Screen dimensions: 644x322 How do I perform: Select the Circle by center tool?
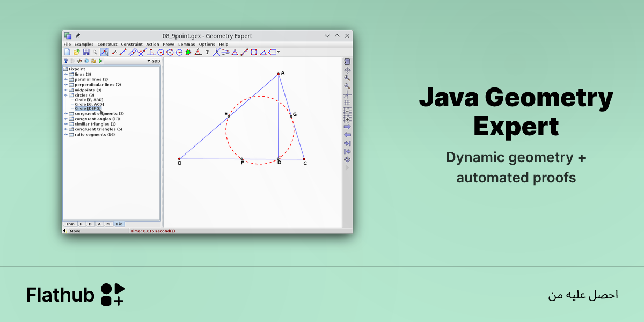pyautogui.click(x=160, y=52)
